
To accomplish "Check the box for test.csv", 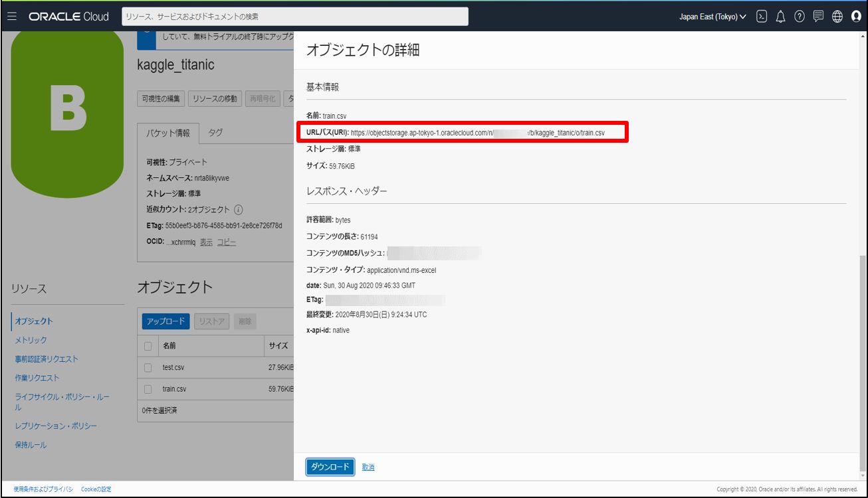I will pos(148,367).
